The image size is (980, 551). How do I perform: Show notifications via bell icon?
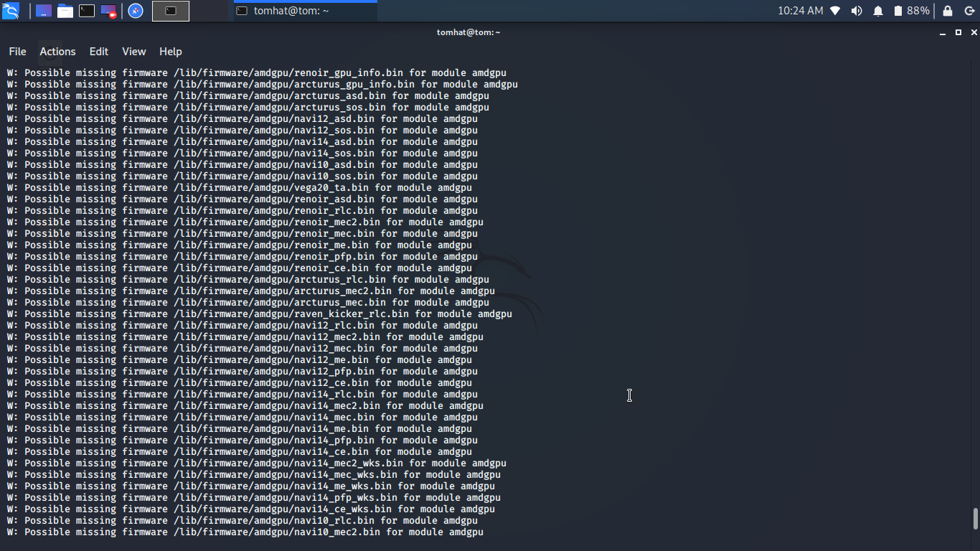(x=878, y=11)
